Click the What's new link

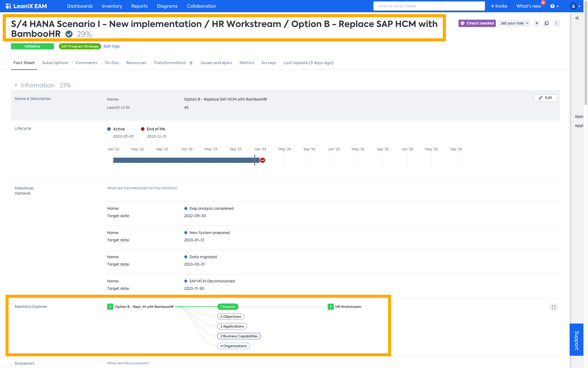pos(529,6)
